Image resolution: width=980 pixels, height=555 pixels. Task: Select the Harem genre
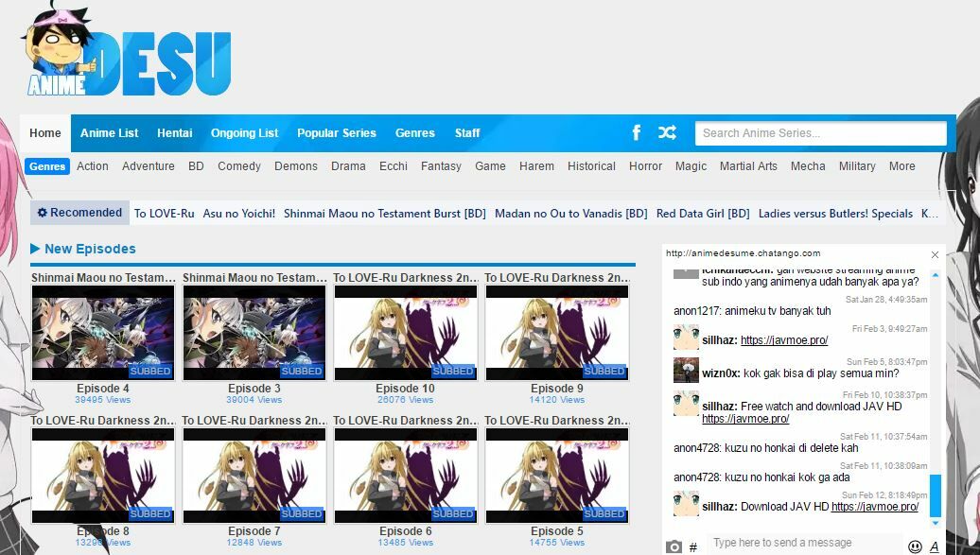click(537, 166)
